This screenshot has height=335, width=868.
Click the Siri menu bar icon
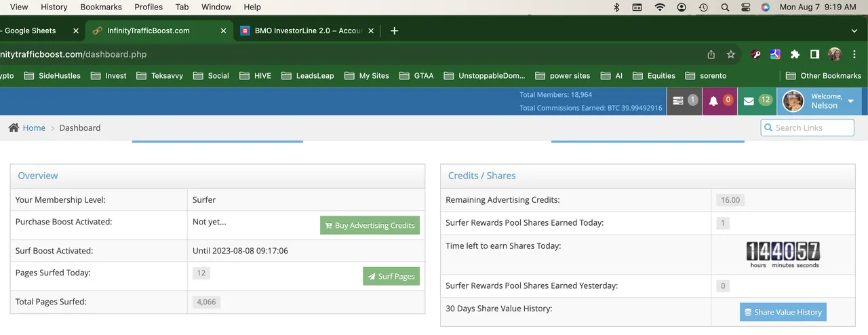(x=766, y=7)
